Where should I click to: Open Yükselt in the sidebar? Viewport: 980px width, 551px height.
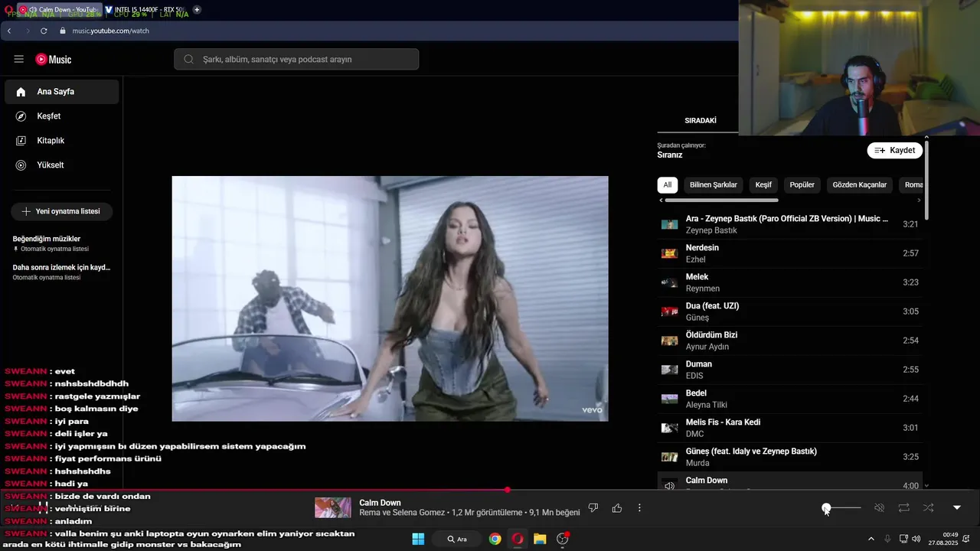pos(61,165)
